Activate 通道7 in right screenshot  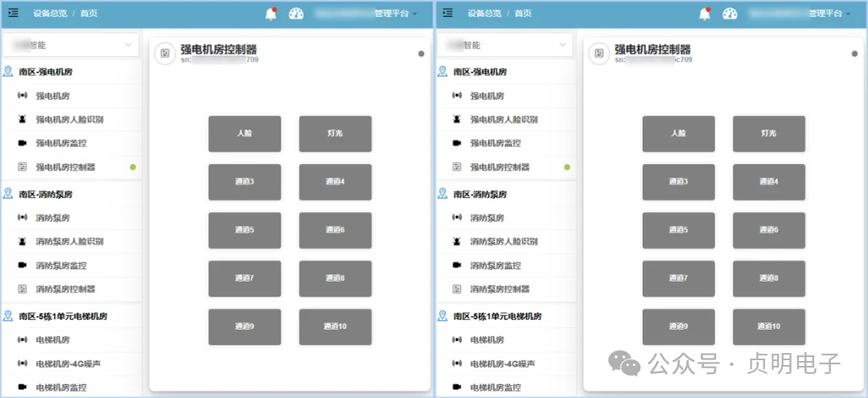click(678, 278)
